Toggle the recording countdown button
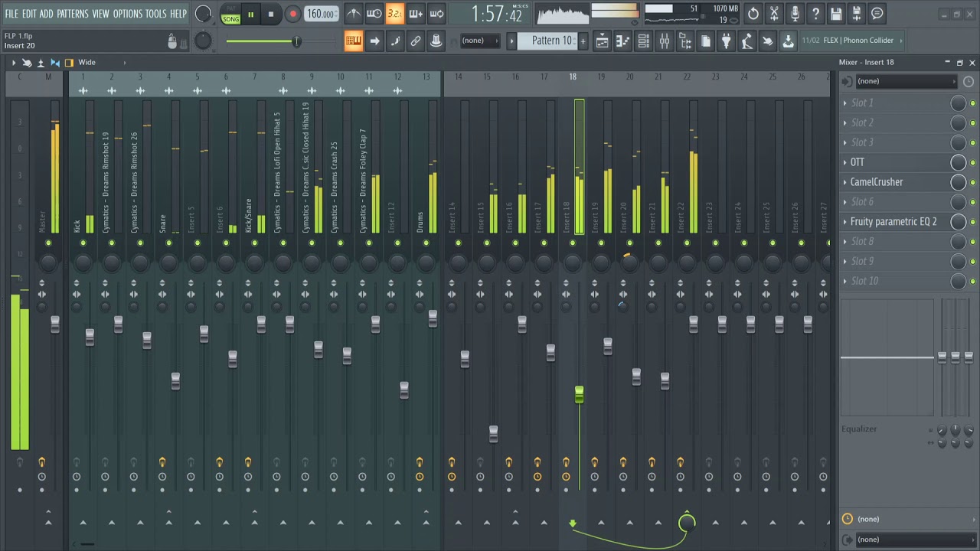The width and height of the screenshot is (980, 551). coord(394,13)
